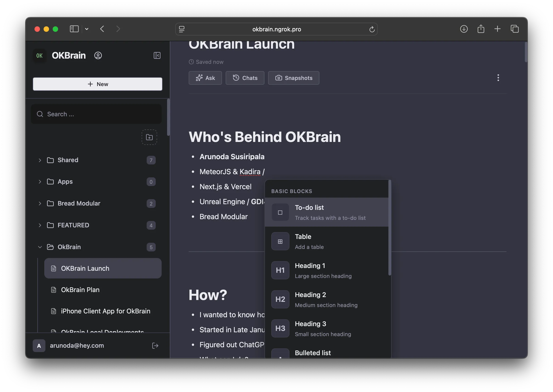Sign out using the logout icon
Viewport: 553px width, 392px height.
pos(155,345)
